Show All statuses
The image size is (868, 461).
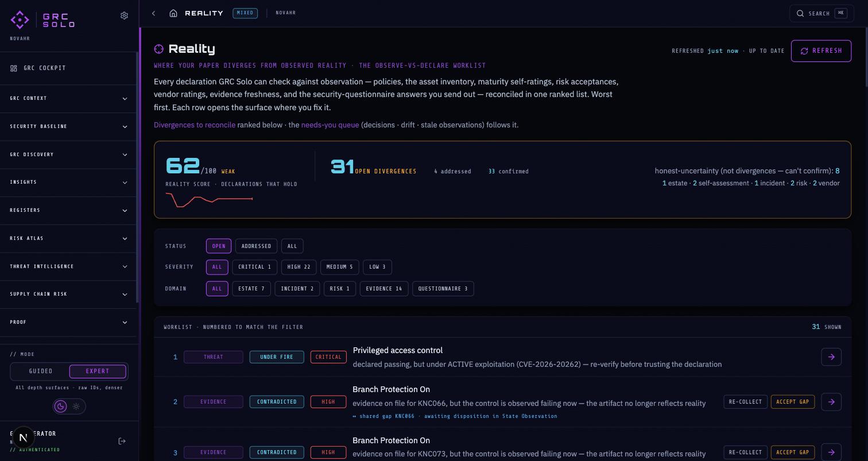[292, 246]
